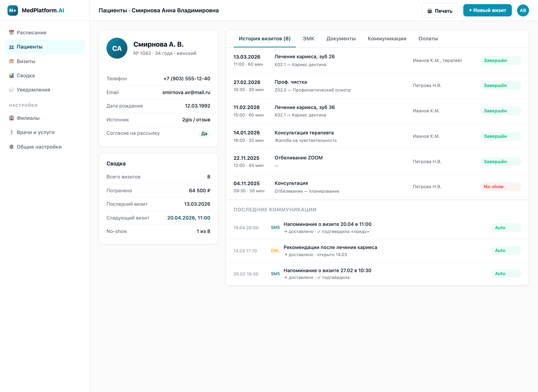
Task: Click the MedPlatform M+ logo icon
Action: pyautogui.click(x=13, y=10)
